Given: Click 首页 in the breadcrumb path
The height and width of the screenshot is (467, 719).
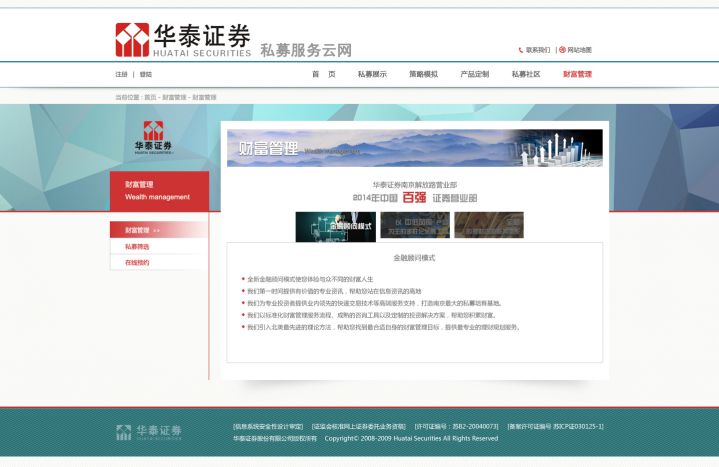Looking at the screenshot, I should pos(150,97).
